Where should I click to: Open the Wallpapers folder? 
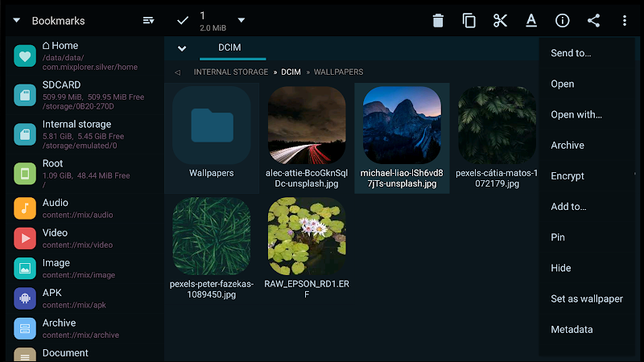pos(212,137)
